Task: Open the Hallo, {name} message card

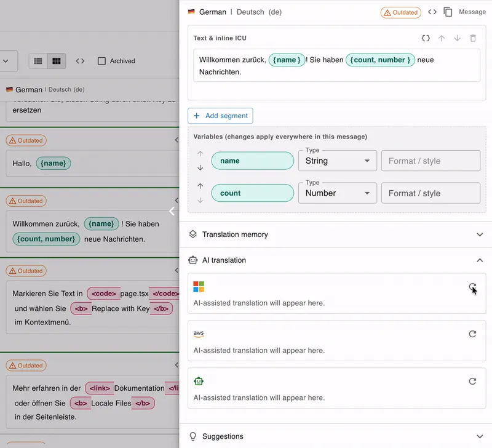Action: [x=93, y=163]
